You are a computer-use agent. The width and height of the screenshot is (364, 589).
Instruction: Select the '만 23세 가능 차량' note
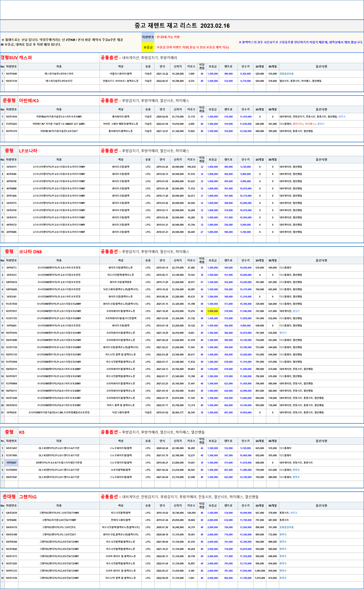click(168, 37)
